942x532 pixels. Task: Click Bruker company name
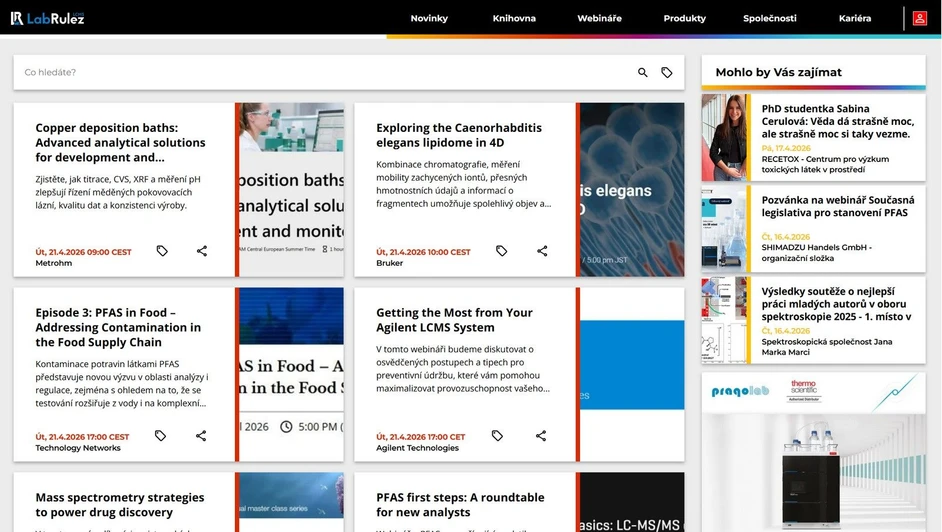[x=389, y=263]
